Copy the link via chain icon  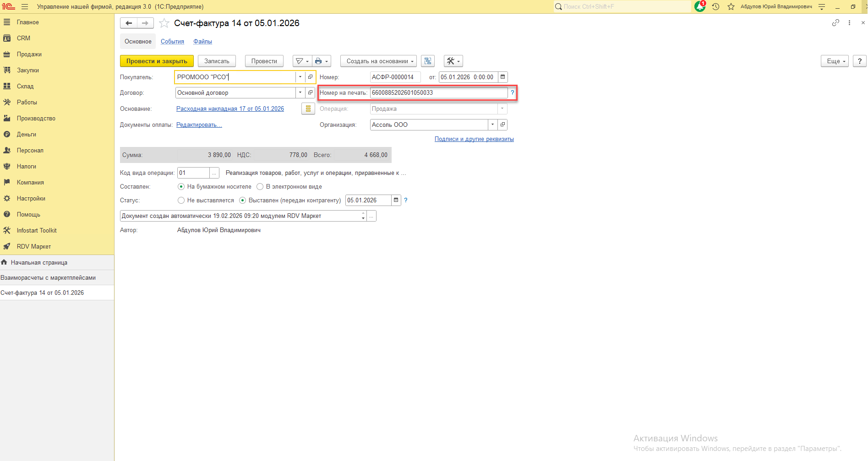(x=835, y=23)
